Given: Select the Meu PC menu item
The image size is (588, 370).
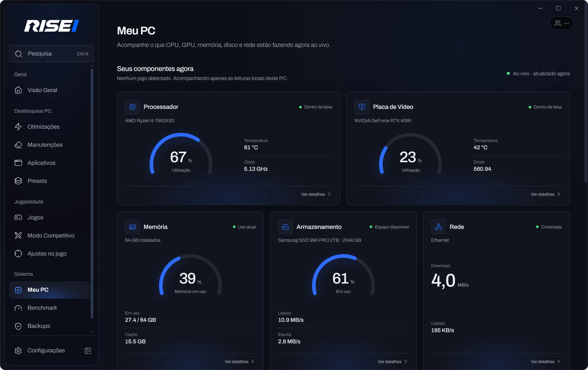Looking at the screenshot, I should (x=50, y=290).
